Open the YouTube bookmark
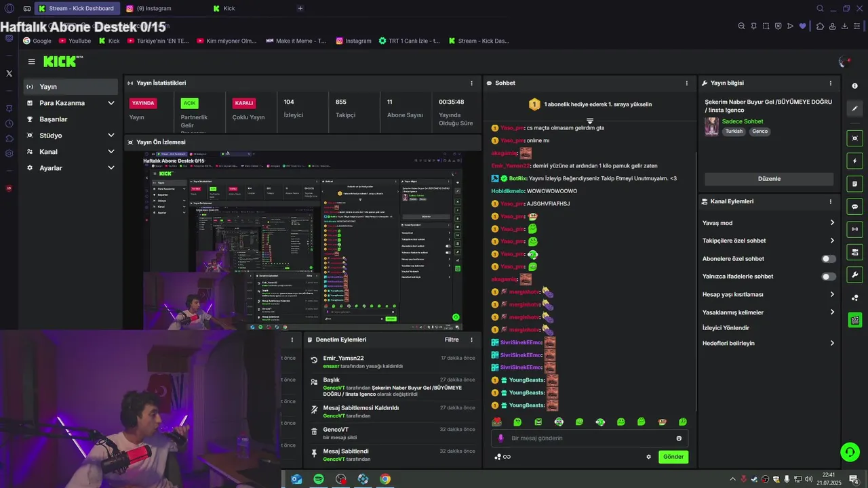 click(x=75, y=41)
